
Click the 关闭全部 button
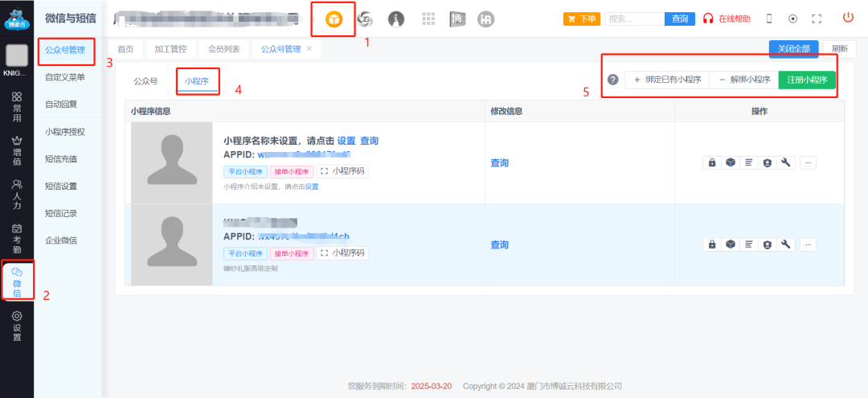point(794,49)
